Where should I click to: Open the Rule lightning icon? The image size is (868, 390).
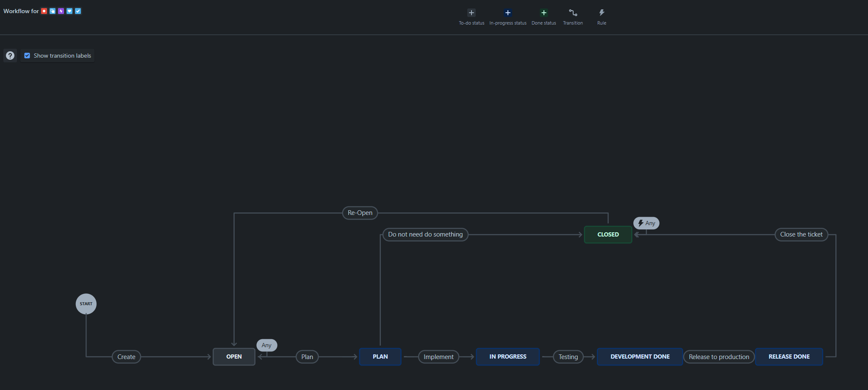pos(602,13)
